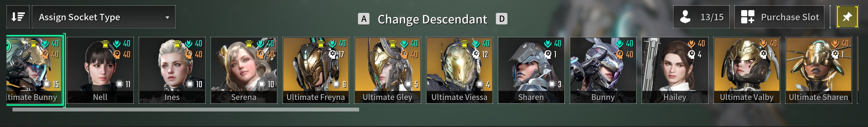This screenshot has height=127, width=868.
Task: Select the Ultimate Freyna card
Action: tap(316, 70)
